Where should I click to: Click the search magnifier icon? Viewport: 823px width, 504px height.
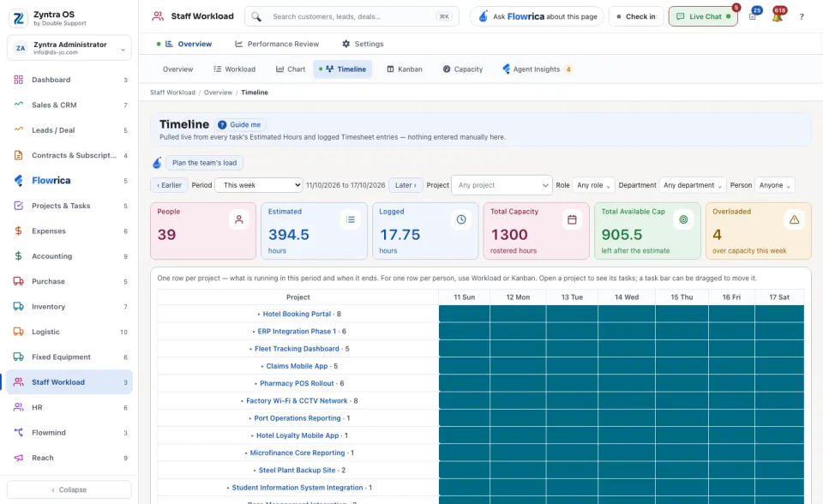(x=256, y=17)
